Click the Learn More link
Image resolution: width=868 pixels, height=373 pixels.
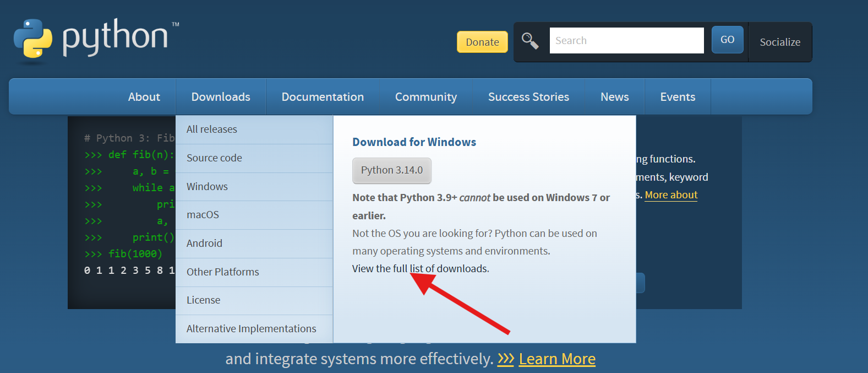556,359
